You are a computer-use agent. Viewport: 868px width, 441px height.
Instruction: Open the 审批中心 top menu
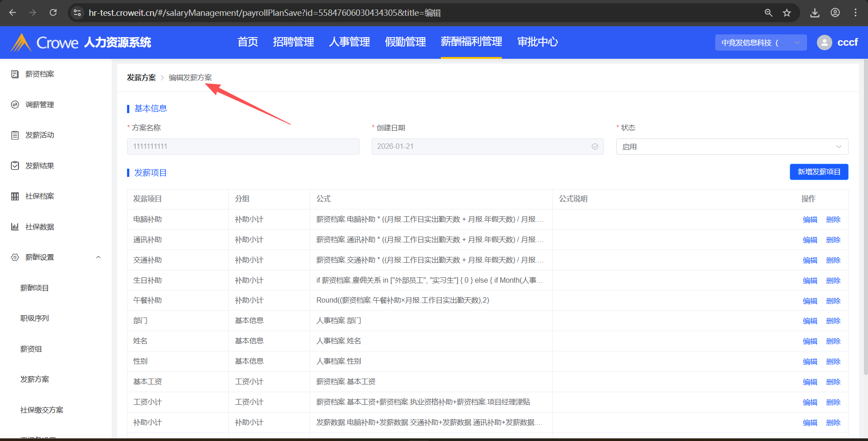tap(537, 42)
